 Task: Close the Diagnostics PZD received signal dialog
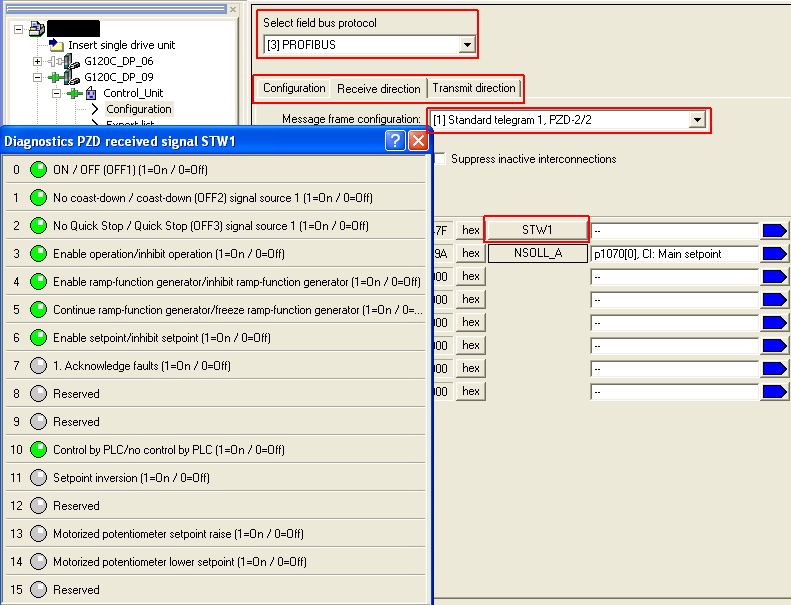[x=418, y=141]
